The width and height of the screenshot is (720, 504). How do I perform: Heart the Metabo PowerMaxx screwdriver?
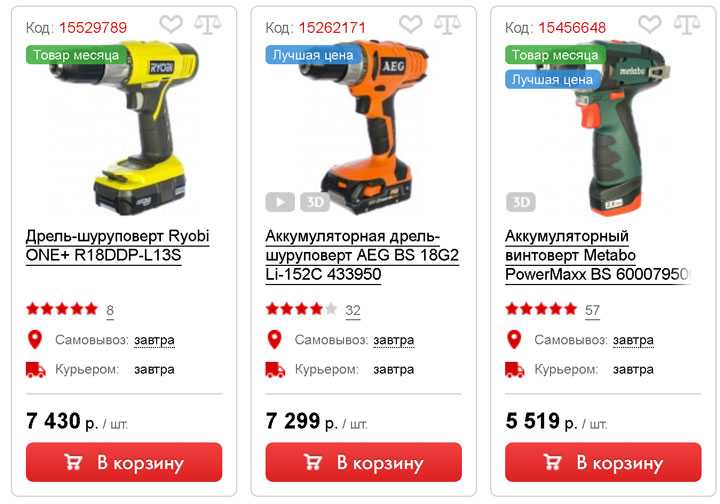(650, 24)
